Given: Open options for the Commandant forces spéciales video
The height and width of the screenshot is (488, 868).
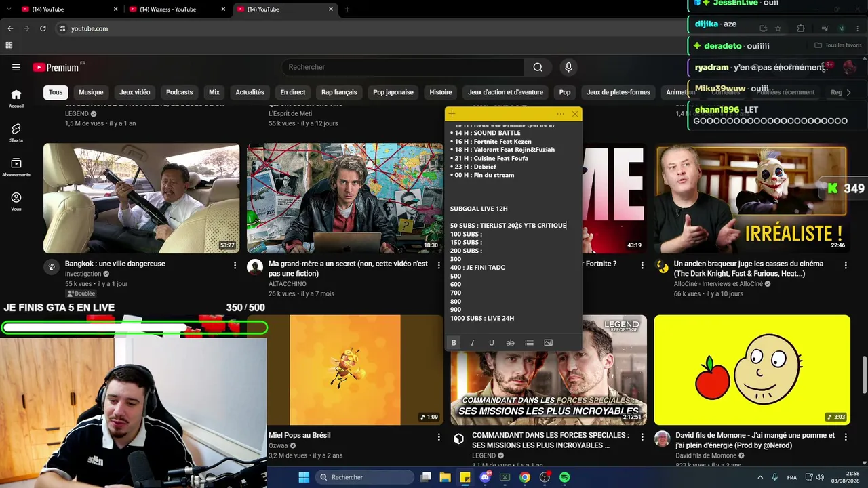Looking at the screenshot, I should pos(642,437).
